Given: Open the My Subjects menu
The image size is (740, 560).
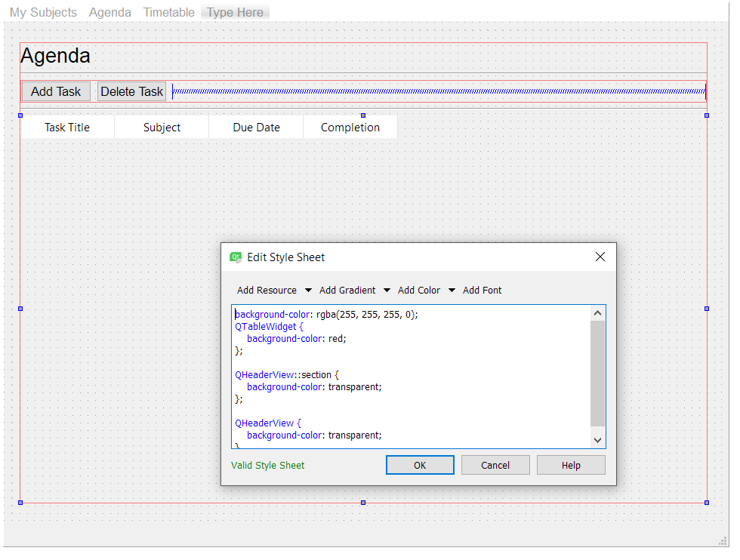Looking at the screenshot, I should (43, 12).
